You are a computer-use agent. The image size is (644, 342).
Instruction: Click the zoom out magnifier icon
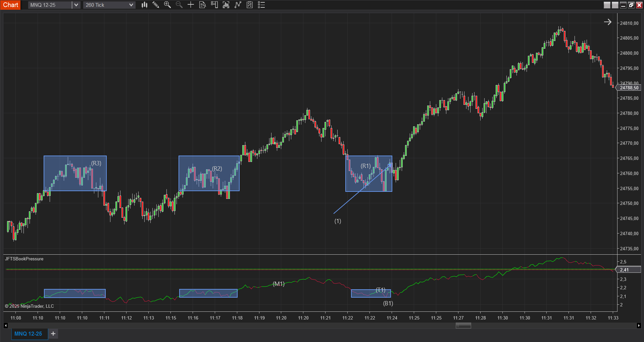click(179, 5)
